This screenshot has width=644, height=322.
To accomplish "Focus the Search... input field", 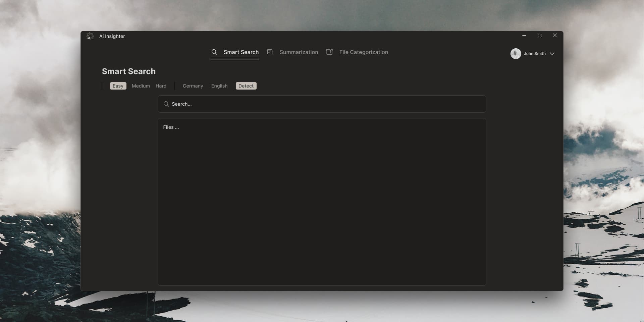I will [x=322, y=104].
